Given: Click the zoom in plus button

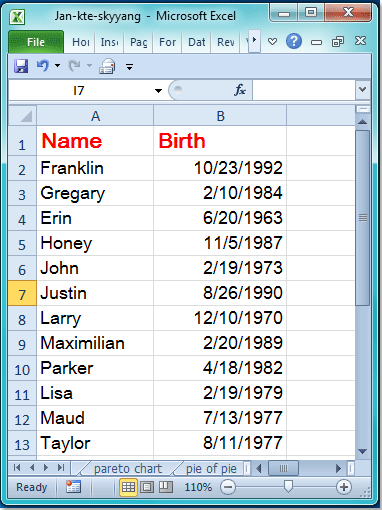Looking at the screenshot, I should [344, 487].
